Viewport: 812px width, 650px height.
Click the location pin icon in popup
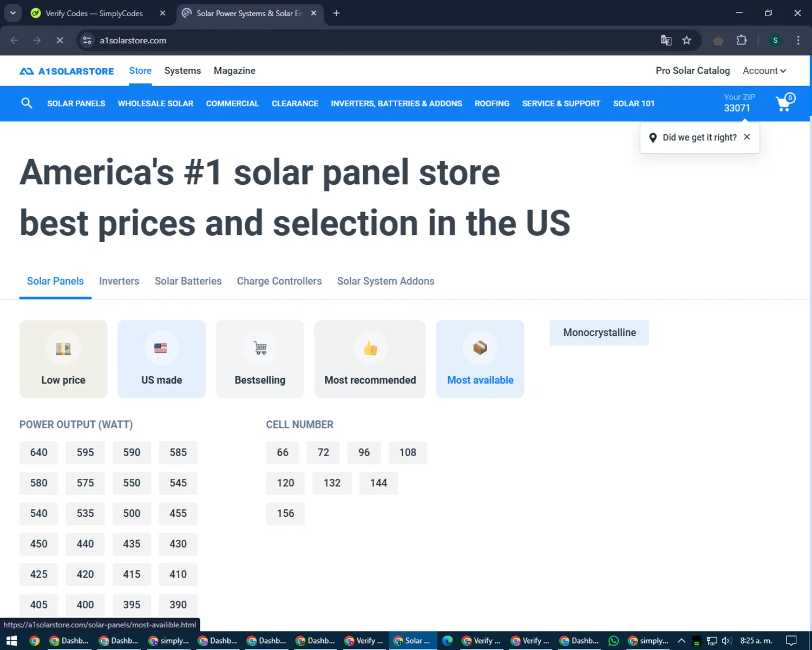click(x=653, y=138)
